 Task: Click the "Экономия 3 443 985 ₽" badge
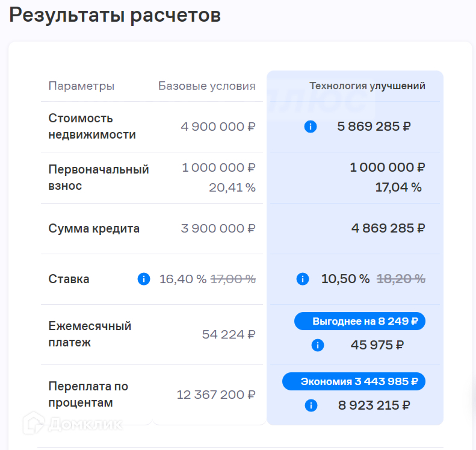coord(354,381)
